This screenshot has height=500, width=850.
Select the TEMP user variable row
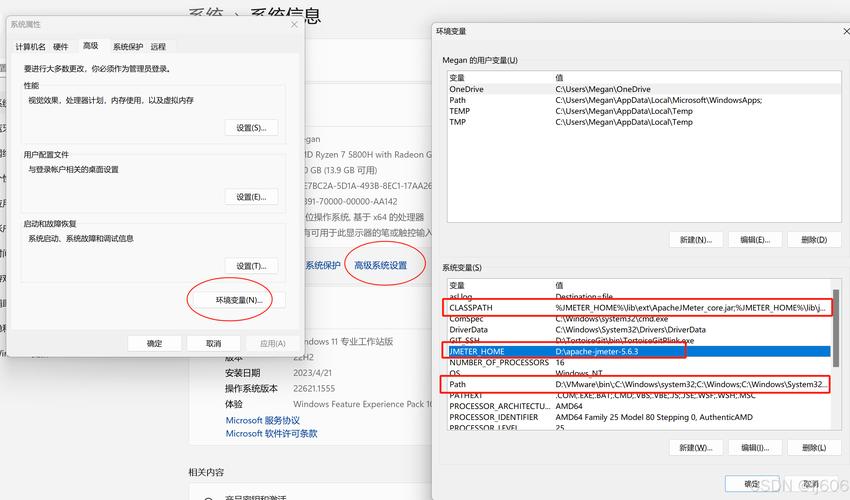tap(645, 111)
